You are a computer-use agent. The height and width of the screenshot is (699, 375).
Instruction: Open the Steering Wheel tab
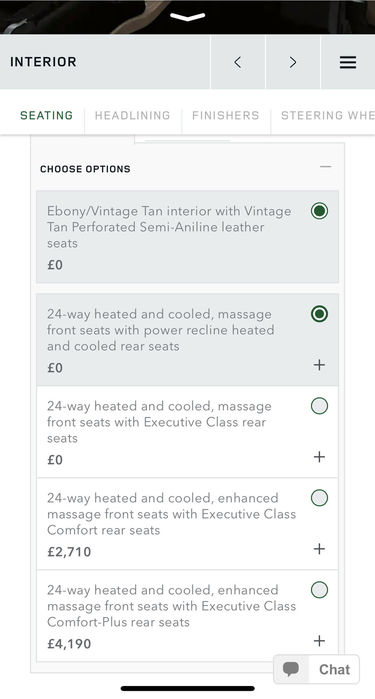(x=328, y=115)
